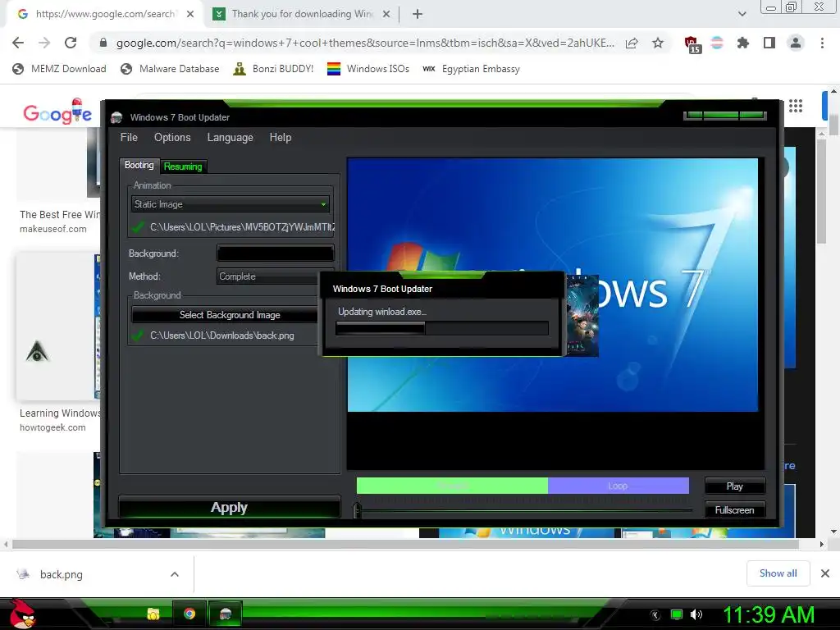Expand the Static Image animation dropdown
The image size is (840, 630).
point(231,204)
